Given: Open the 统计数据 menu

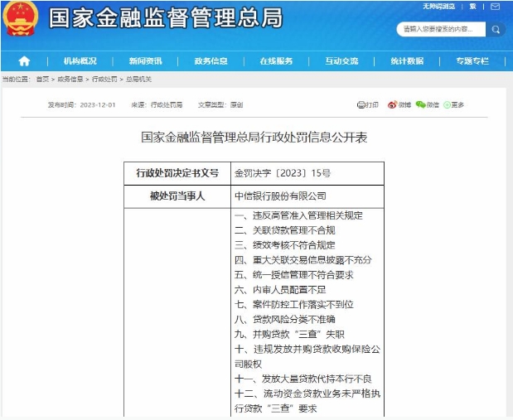Looking at the screenshot, I should pos(407,61).
